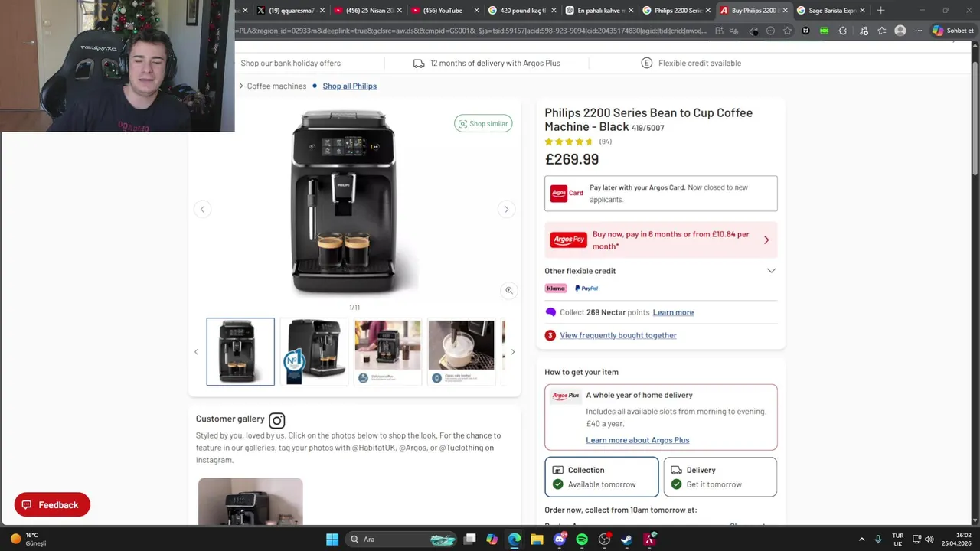Image resolution: width=980 pixels, height=551 pixels.
Task: Open 'View frequently bought together'
Action: pos(618,335)
